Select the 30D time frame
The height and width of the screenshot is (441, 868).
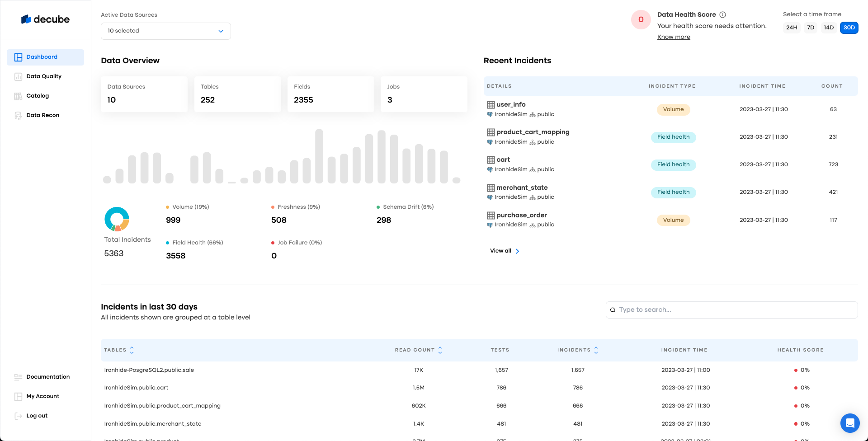click(x=849, y=28)
